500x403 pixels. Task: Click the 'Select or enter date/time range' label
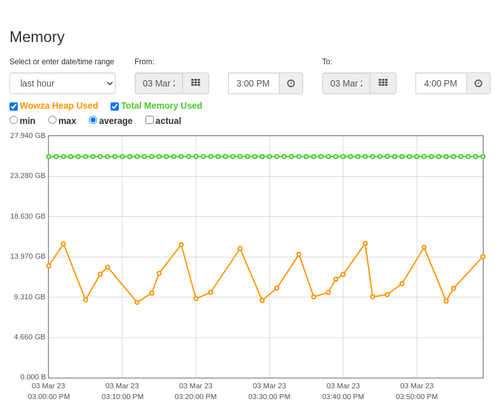(x=62, y=62)
